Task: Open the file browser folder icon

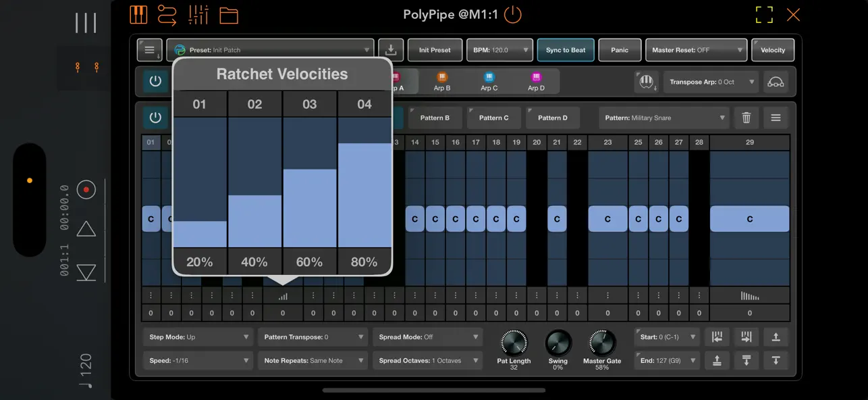Action: [229, 16]
